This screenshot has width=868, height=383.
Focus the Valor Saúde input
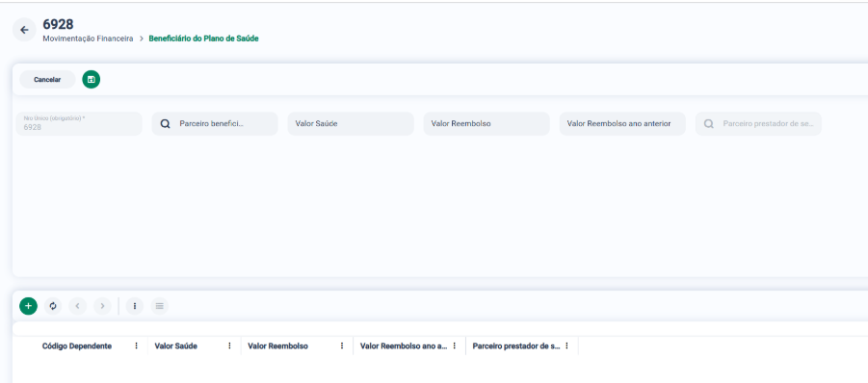pyautogui.click(x=351, y=124)
